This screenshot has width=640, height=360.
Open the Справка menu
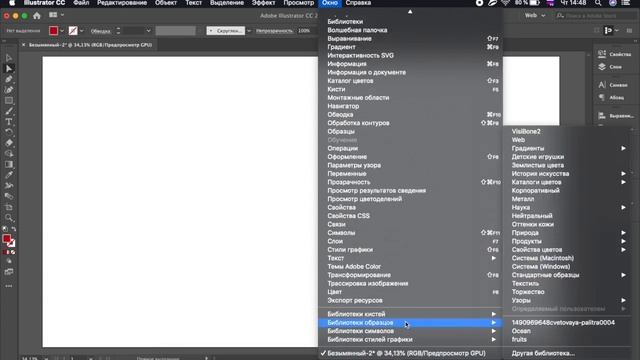358,3
